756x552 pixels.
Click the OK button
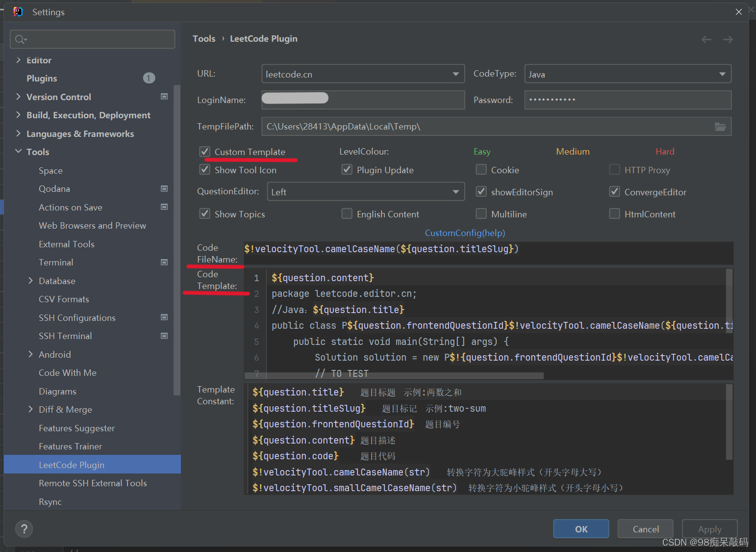coord(581,529)
